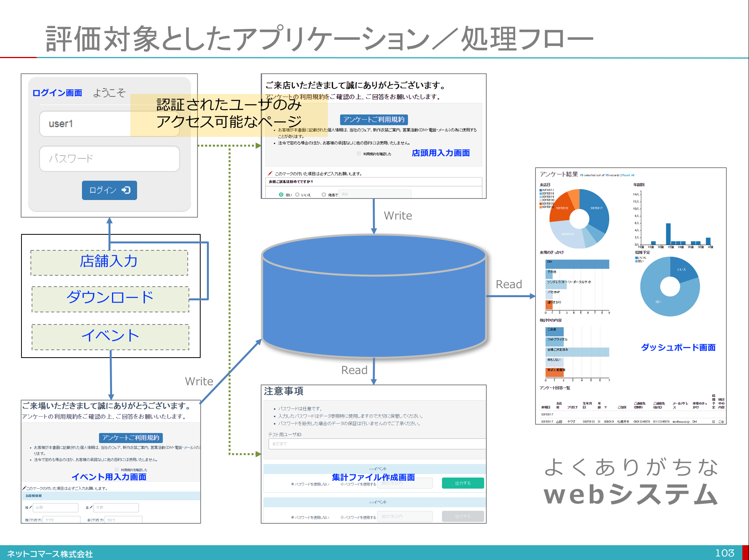Click the 挙式＆披露宴 orange bar
The height and width of the screenshot is (560, 749).
[555, 372]
